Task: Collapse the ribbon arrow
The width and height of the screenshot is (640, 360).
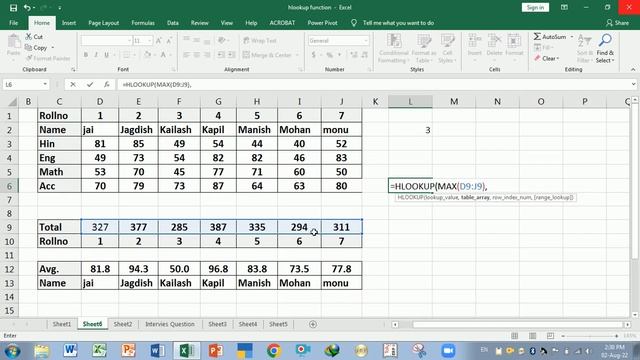Action: (633, 70)
